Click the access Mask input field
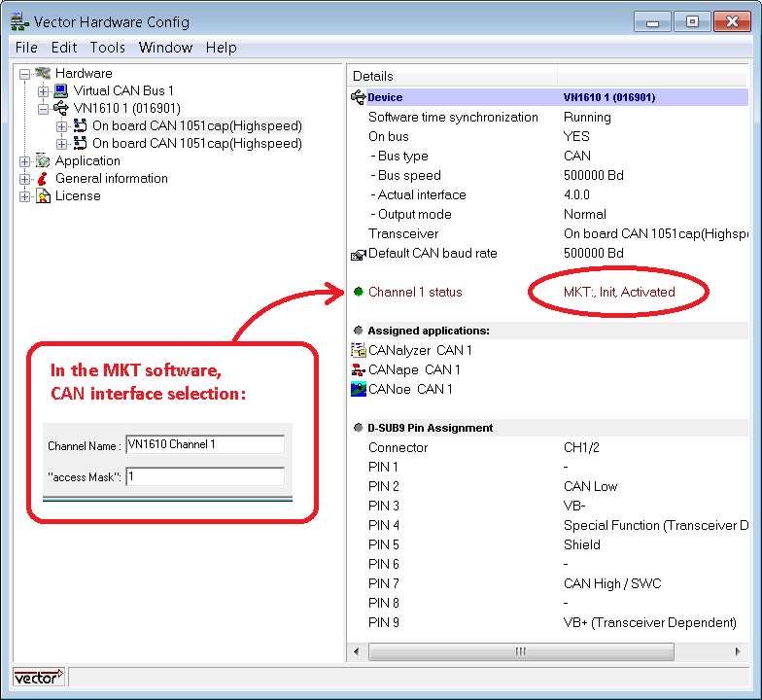This screenshot has width=762, height=700. pyautogui.click(x=205, y=476)
